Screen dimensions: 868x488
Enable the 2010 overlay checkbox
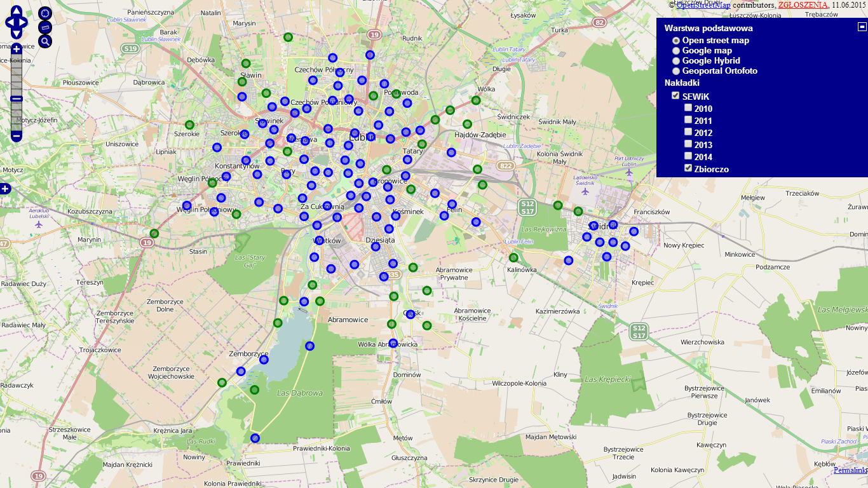688,108
